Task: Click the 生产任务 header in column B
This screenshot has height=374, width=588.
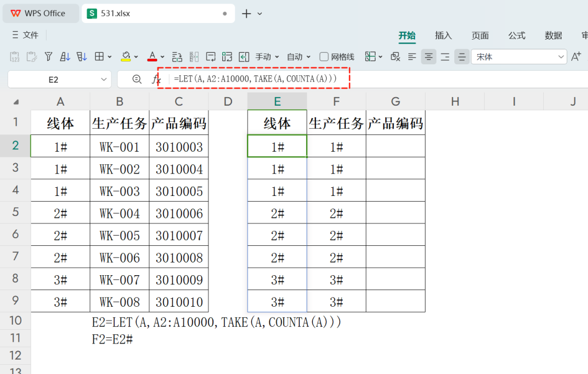Action: [119, 123]
